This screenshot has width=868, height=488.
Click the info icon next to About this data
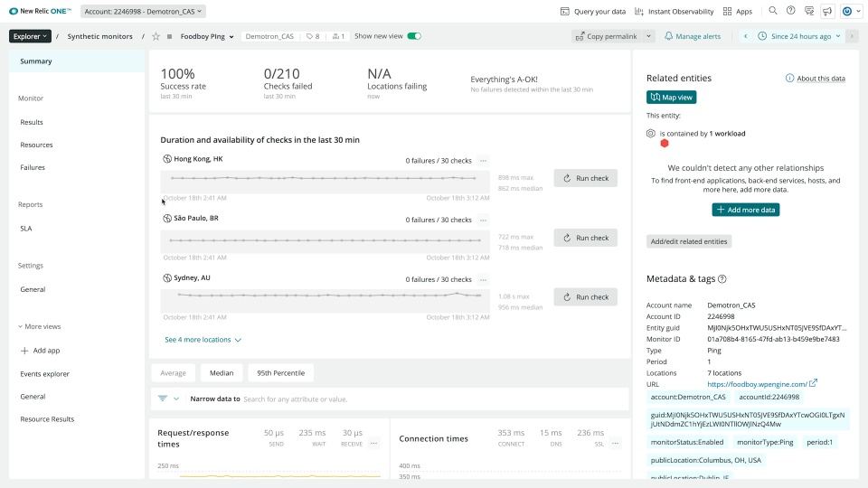789,78
